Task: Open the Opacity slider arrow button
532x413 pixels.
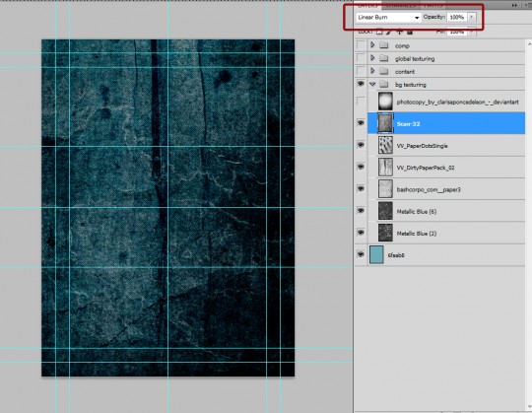Action: point(472,18)
